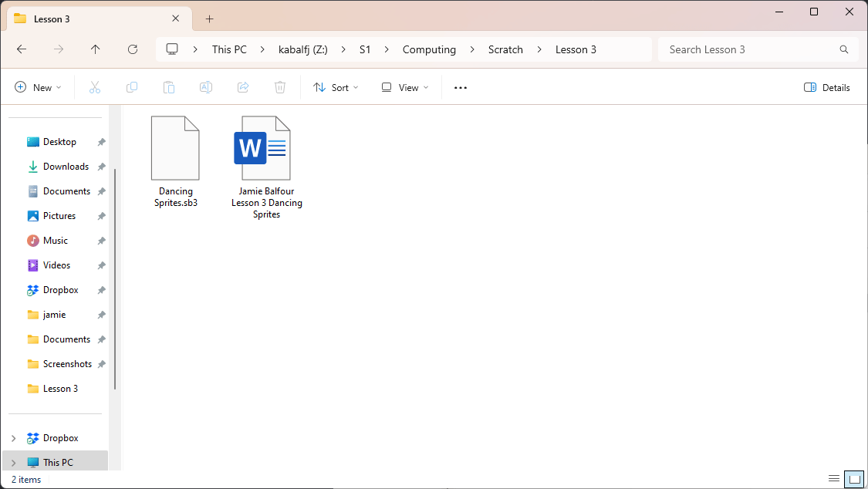The image size is (868, 489).
Task: Click the Search Lesson 3 field
Action: [x=748, y=49]
